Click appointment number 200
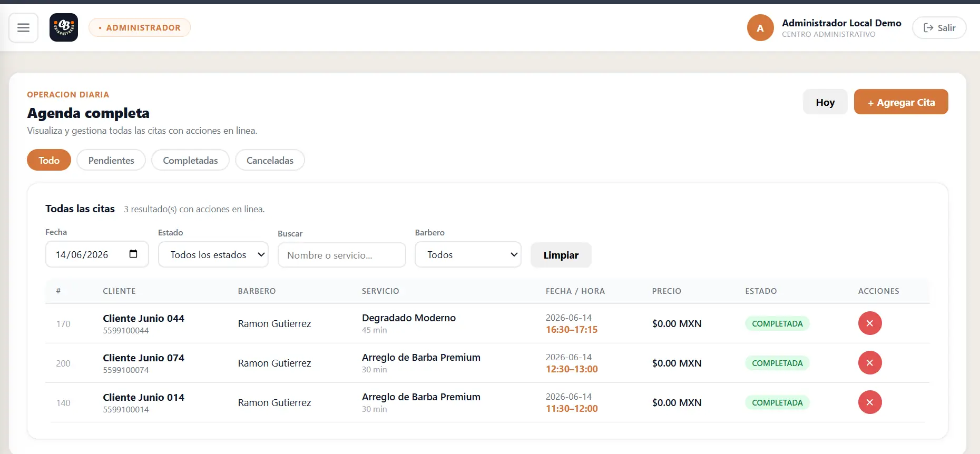The image size is (980, 454). 63,363
